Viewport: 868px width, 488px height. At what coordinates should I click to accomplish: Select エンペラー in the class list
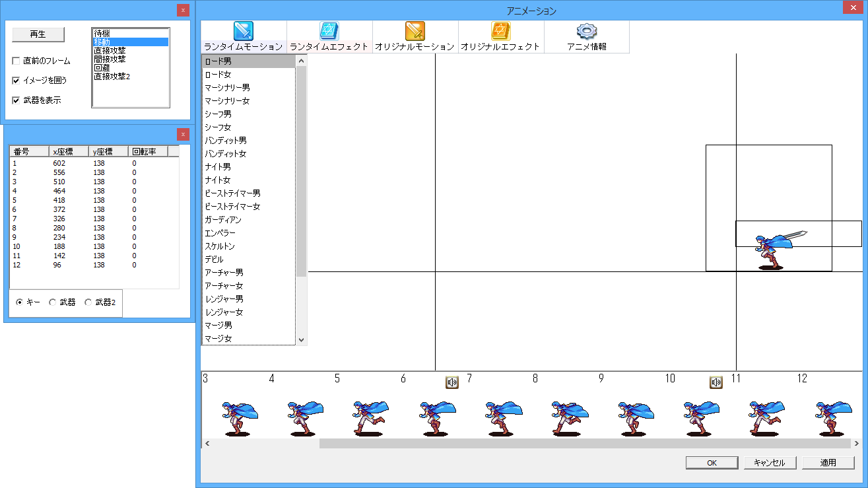[249, 233]
